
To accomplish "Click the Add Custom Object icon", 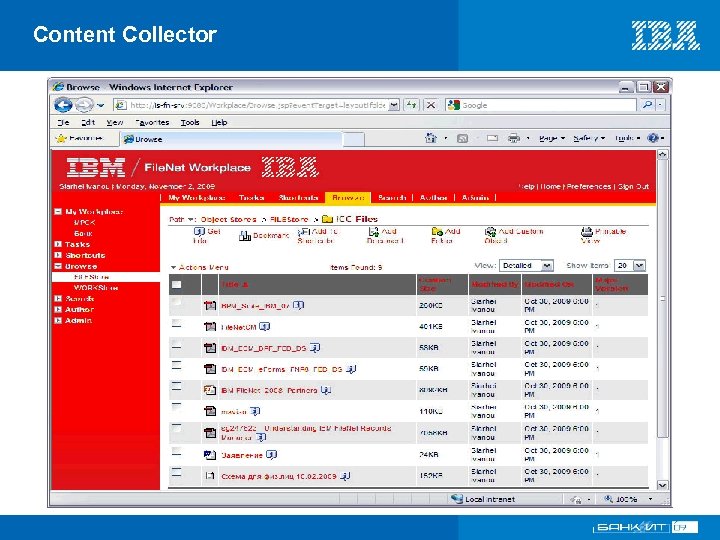I will (490, 231).
